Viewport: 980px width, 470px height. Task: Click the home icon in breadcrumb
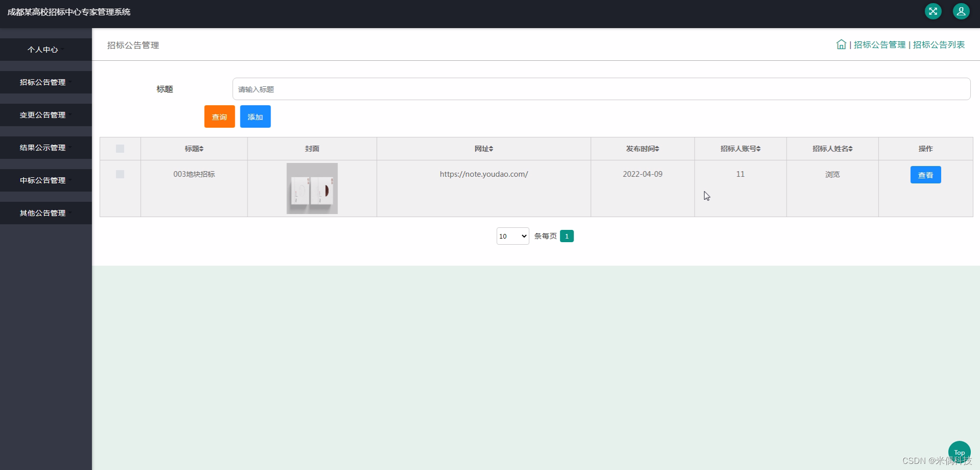pyautogui.click(x=841, y=44)
